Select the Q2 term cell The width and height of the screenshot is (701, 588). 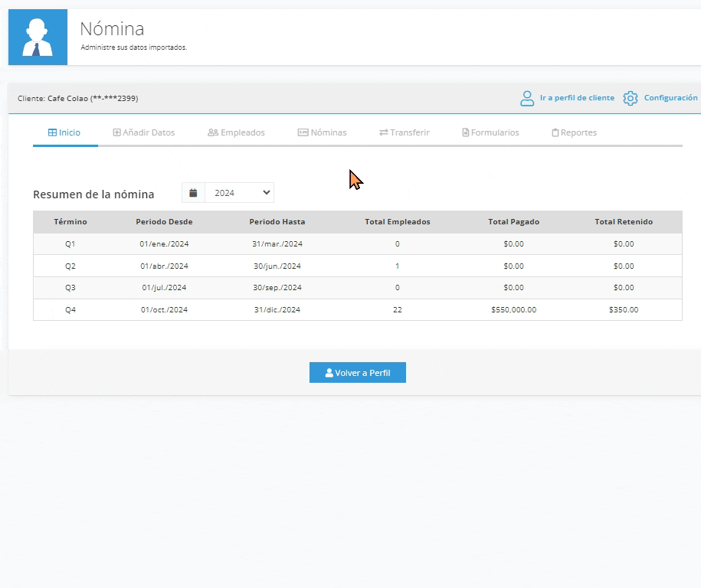pyautogui.click(x=70, y=266)
